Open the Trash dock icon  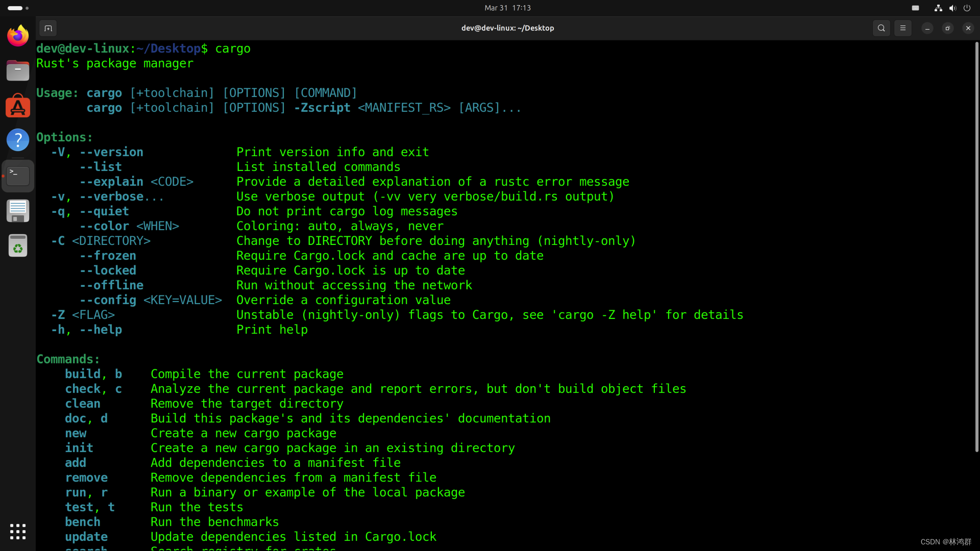coord(18,245)
